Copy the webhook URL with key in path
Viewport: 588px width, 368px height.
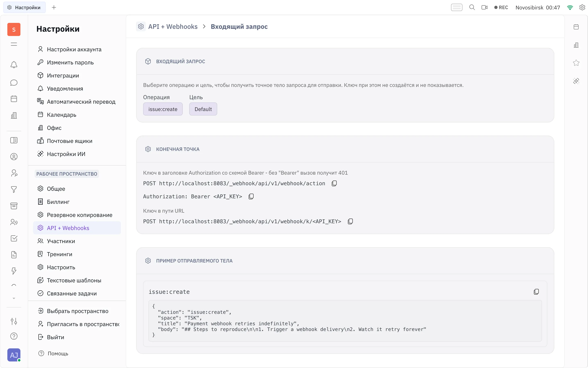click(350, 221)
